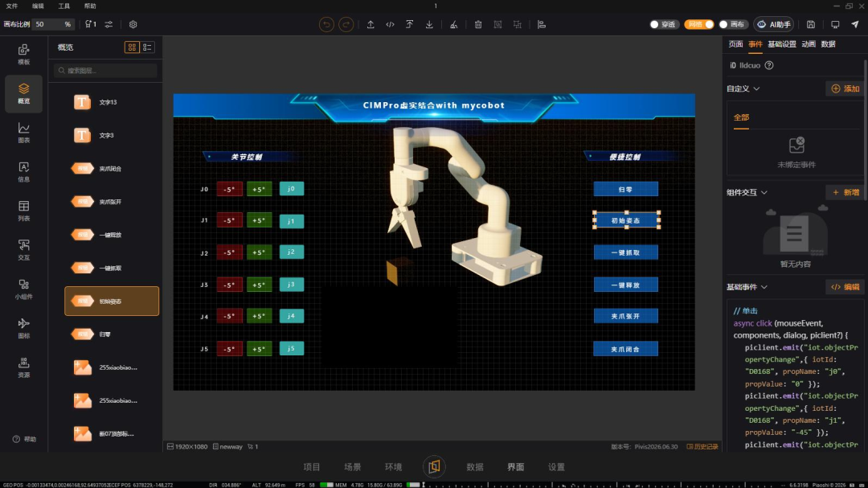Open the 模板 templates sidebar panel
The image size is (868, 488).
click(24, 55)
